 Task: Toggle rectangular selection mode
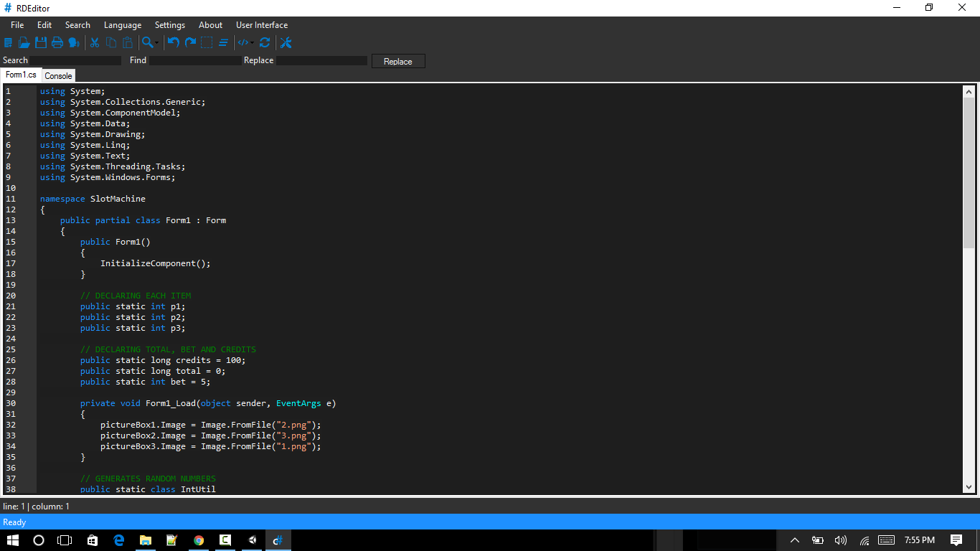206,43
